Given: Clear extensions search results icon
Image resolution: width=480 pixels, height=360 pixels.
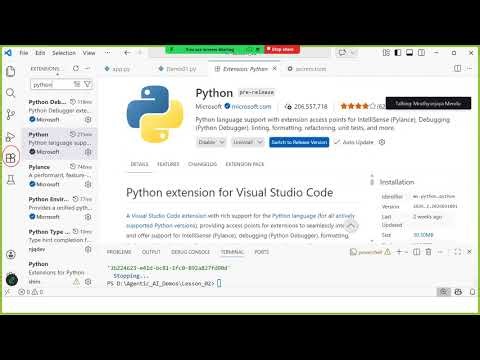Looking at the screenshot, I should (x=77, y=84).
